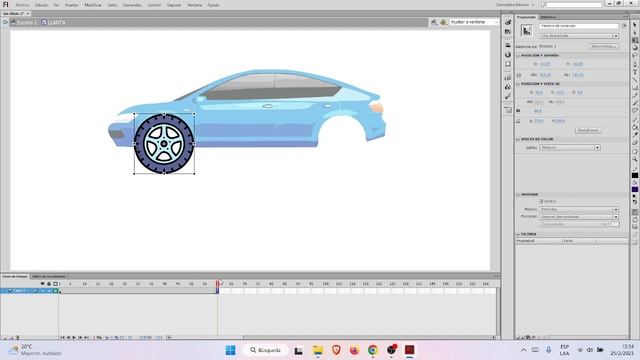Open Windows Start menu
The width and height of the screenshot is (640, 360).
(231, 350)
